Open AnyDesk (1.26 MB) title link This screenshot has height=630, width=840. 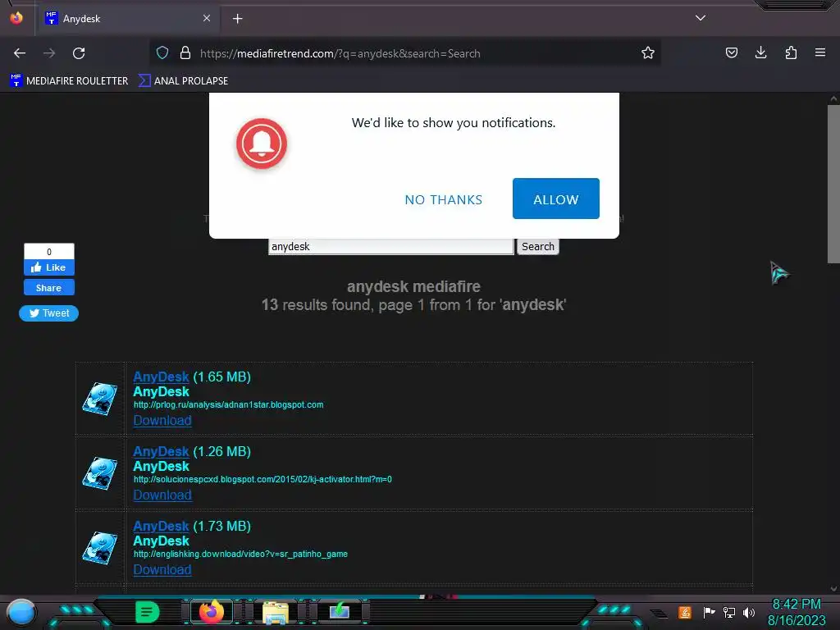(x=162, y=452)
